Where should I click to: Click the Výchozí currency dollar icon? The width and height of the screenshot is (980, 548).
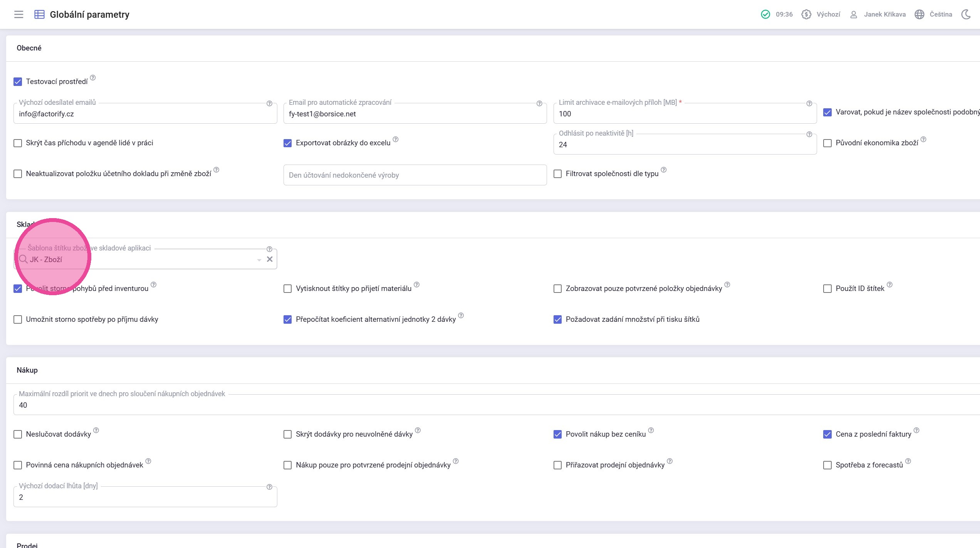click(x=806, y=14)
